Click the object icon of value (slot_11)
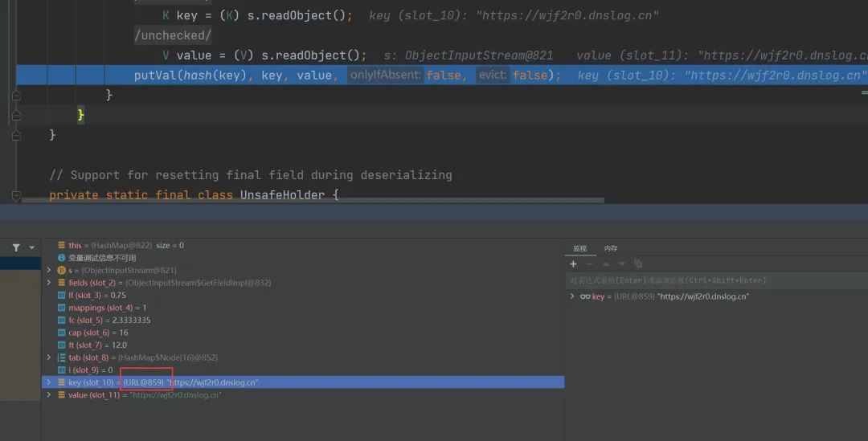The image size is (868, 441). 61,395
